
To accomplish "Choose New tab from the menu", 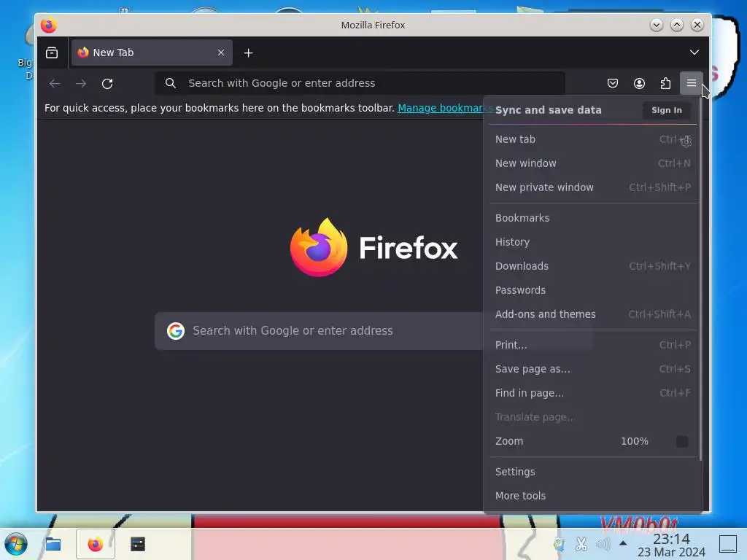I will pos(592,139).
